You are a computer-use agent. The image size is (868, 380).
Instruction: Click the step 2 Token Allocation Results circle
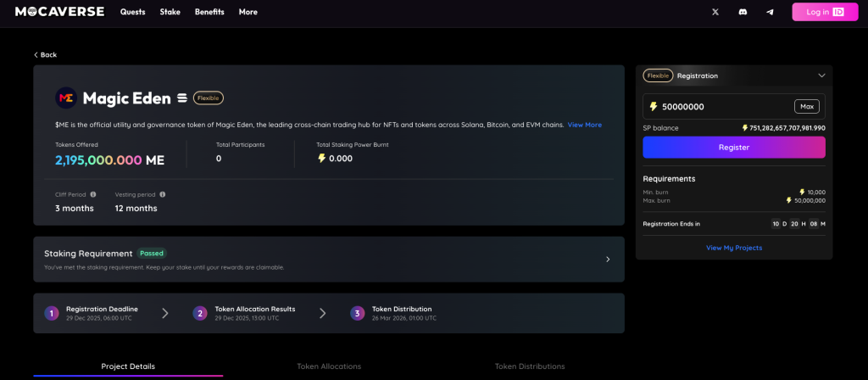tap(200, 313)
